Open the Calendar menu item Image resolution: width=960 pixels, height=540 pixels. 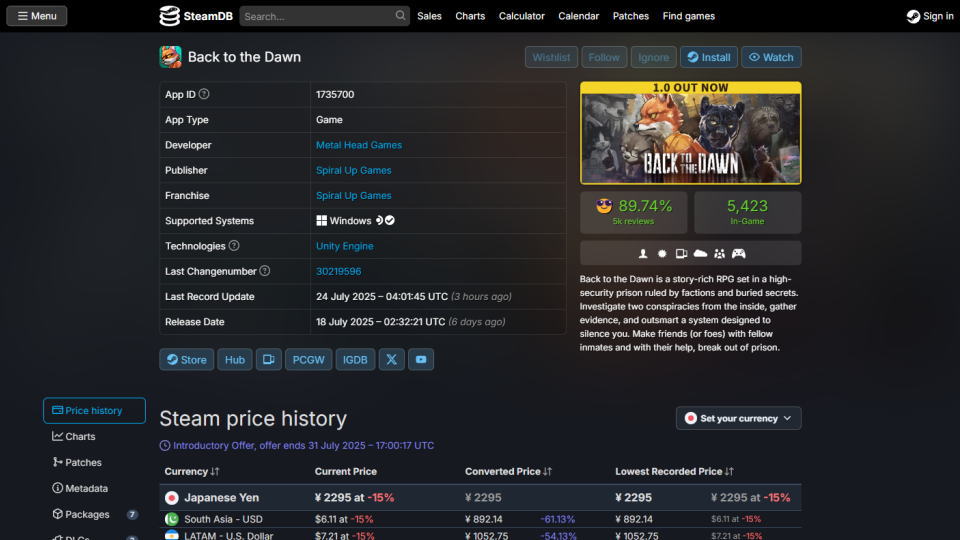coord(579,16)
